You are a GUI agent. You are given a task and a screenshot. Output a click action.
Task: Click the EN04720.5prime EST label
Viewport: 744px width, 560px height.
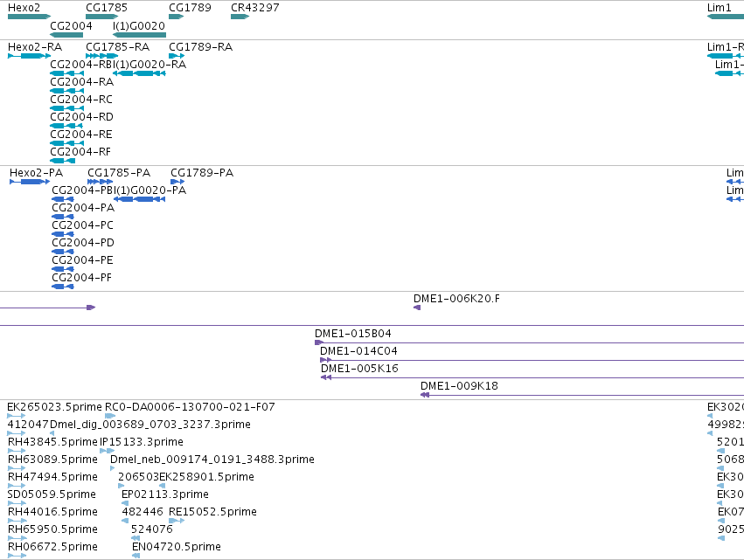pyautogui.click(x=177, y=548)
